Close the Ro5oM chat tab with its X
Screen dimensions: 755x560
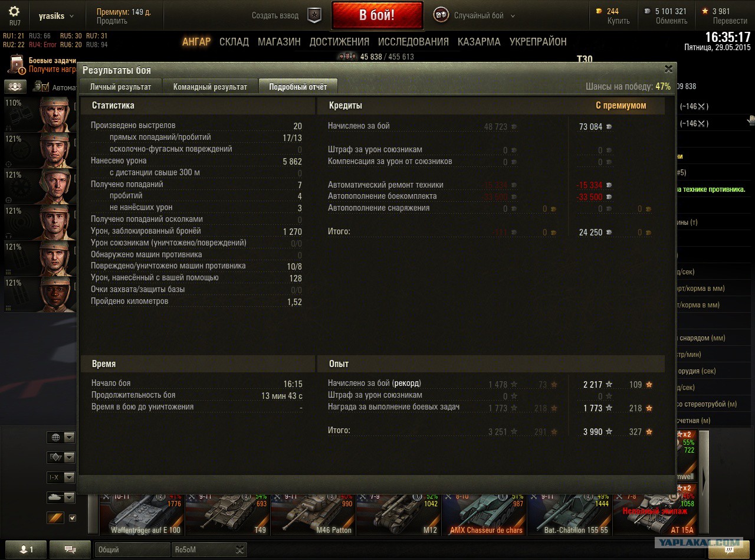point(239,550)
